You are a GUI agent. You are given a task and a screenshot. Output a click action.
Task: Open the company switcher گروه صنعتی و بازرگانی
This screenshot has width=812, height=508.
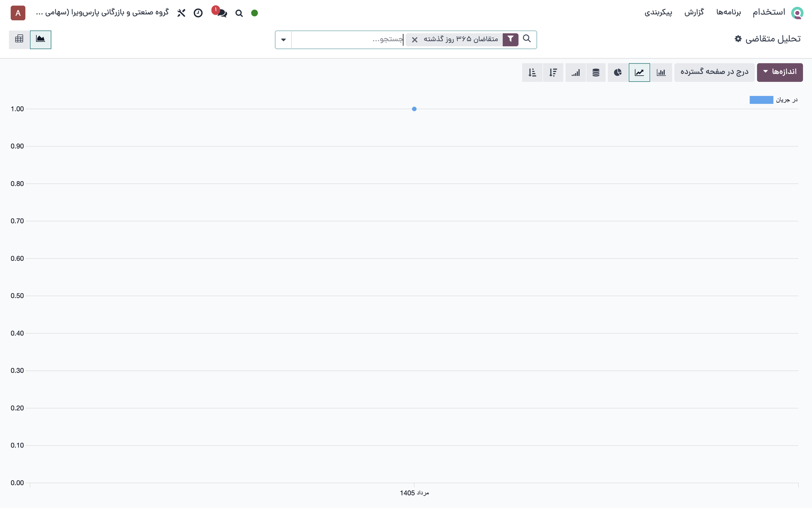tap(102, 12)
